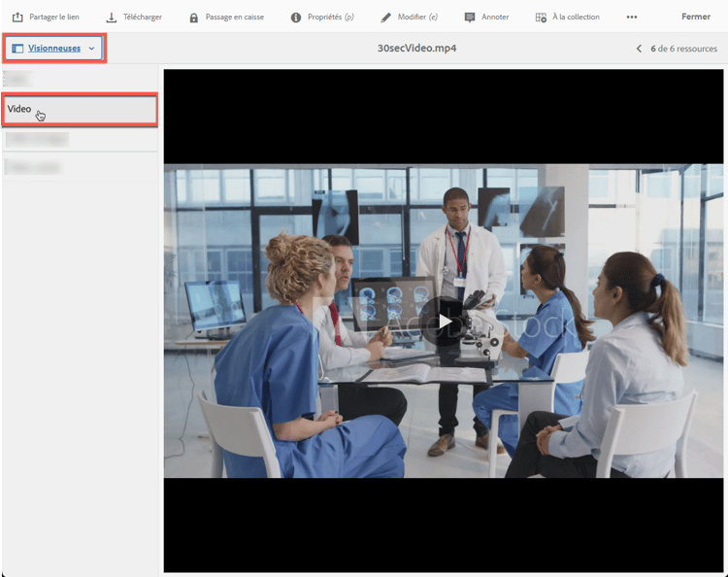Open the more options ellipsis menu
Image resolution: width=728 pixels, height=577 pixels.
tap(632, 17)
